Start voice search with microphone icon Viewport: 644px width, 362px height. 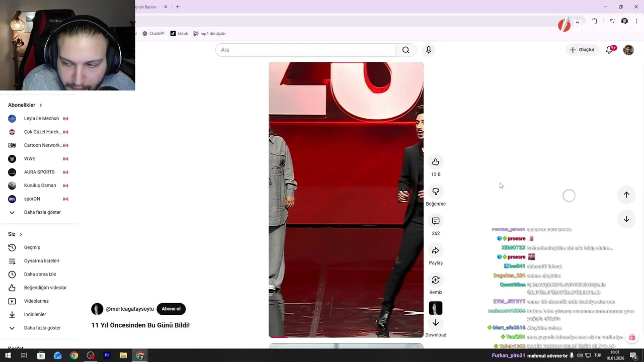(x=429, y=50)
